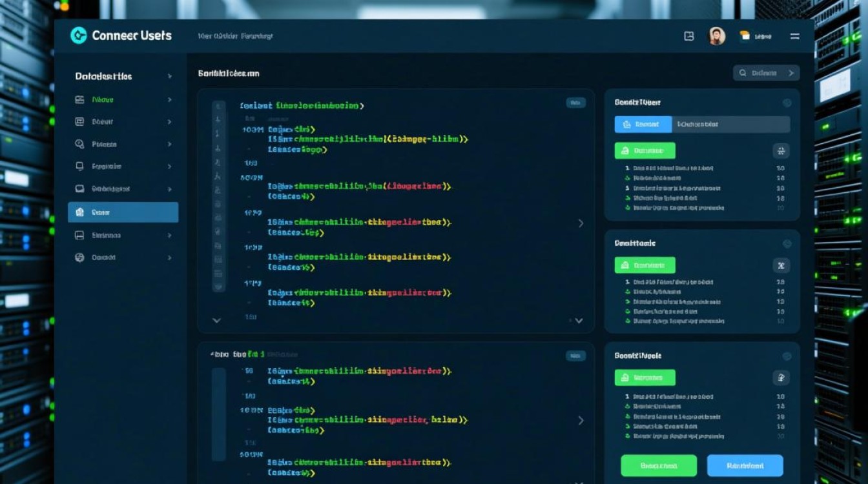Select the highlighted blue sidebar menu item
Image resolution: width=868 pixels, height=484 pixels.
point(123,212)
